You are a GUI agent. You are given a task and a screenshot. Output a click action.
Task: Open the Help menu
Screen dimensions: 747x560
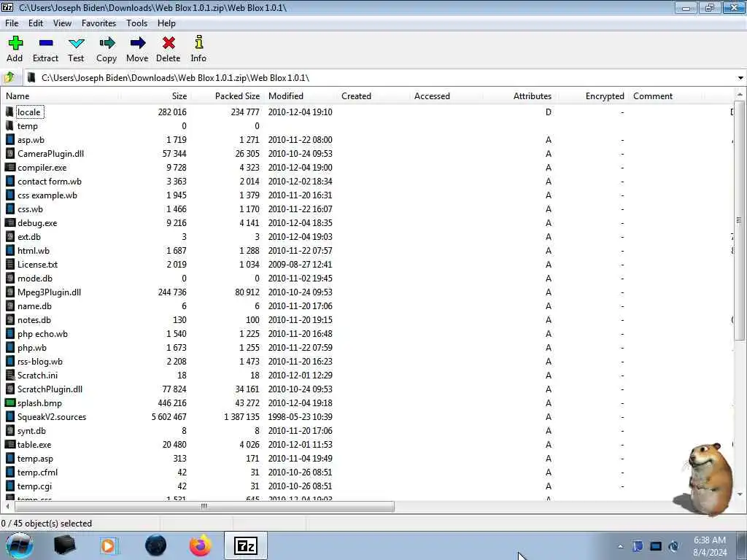(167, 23)
